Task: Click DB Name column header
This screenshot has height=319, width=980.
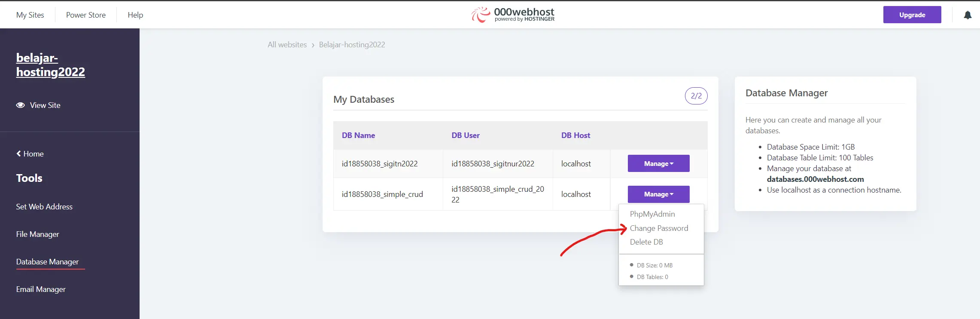Action: click(x=359, y=135)
